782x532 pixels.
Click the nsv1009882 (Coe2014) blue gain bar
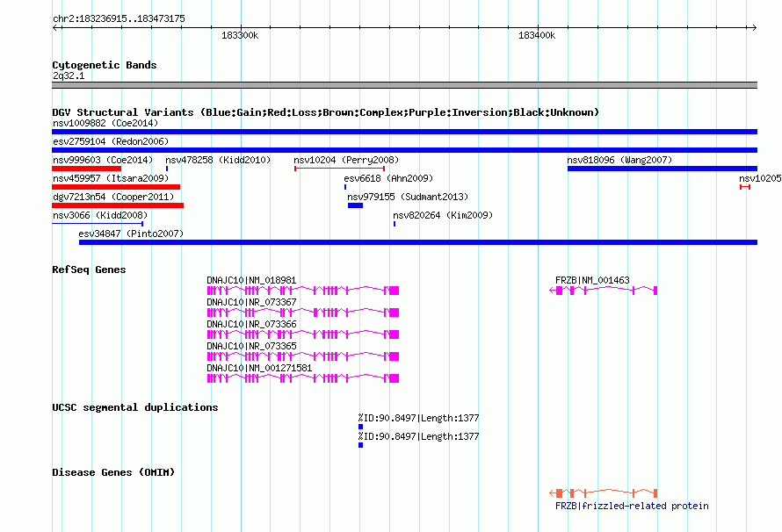(x=404, y=132)
